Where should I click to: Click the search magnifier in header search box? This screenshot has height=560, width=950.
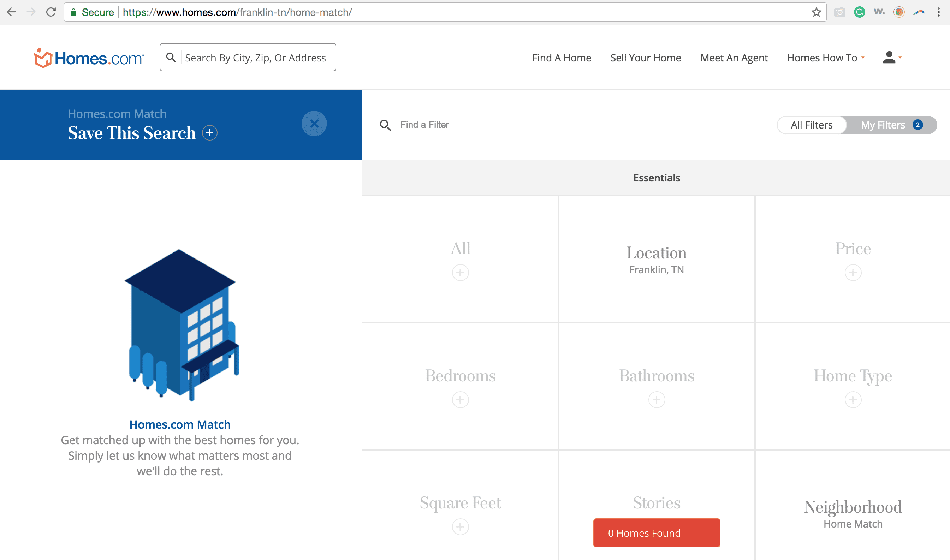[171, 57]
